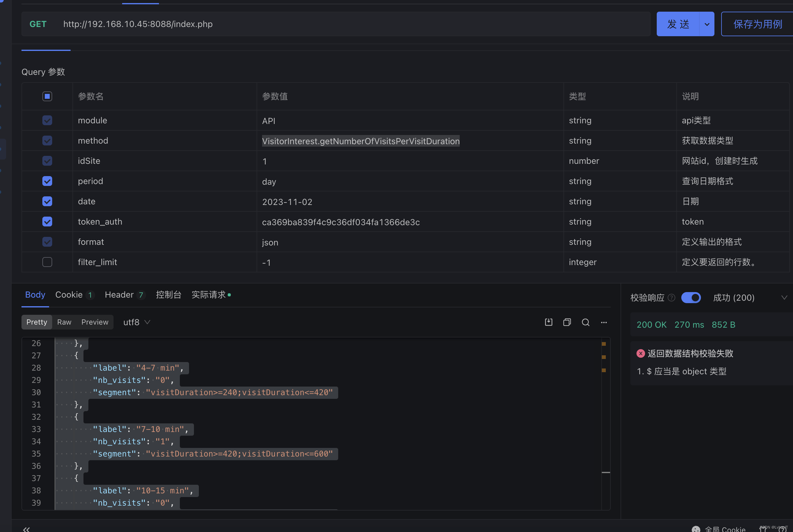Click the 270 ms response time
The image size is (793, 532).
coord(689,325)
